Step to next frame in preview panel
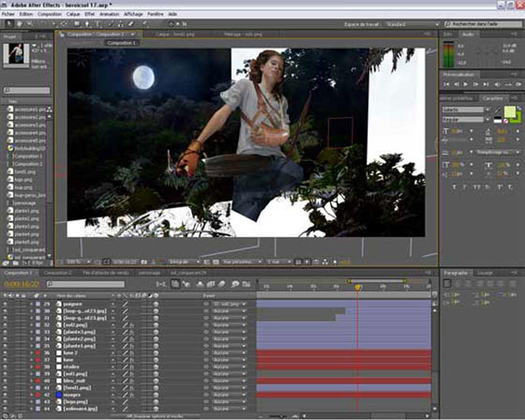The width and height of the screenshot is (525, 420). [x=476, y=84]
